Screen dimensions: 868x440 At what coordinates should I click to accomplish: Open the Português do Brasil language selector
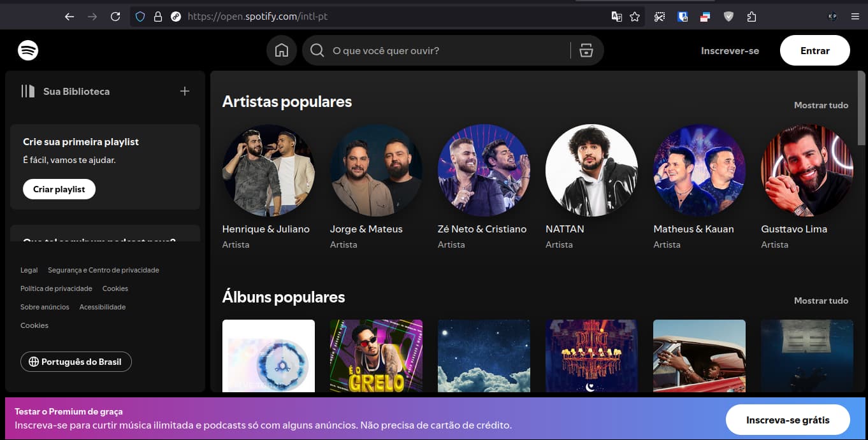click(76, 362)
